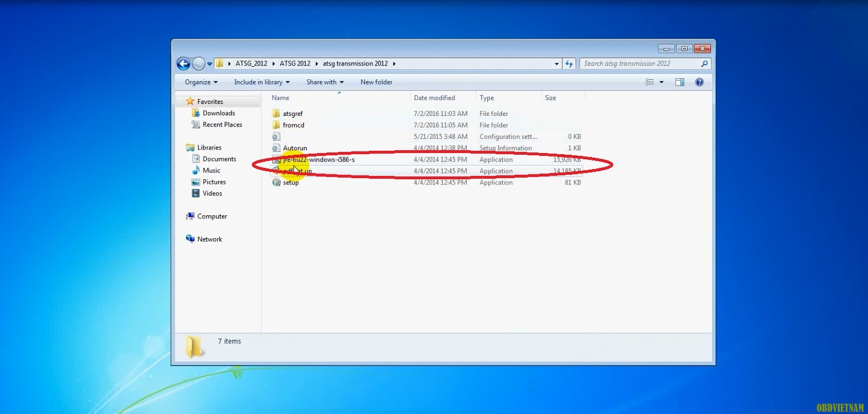This screenshot has height=414, width=868.
Task: Click the Network icon in navigation pane
Action: (190, 239)
